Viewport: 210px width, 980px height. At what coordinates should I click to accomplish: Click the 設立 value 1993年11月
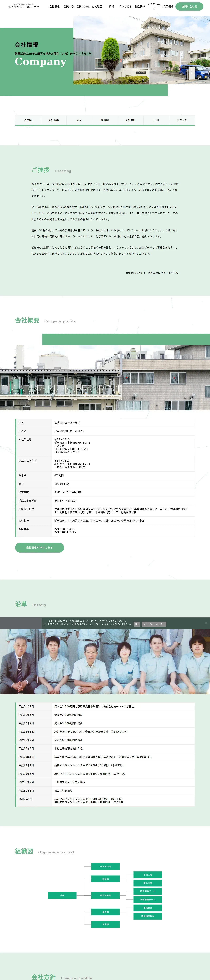tap(62, 484)
